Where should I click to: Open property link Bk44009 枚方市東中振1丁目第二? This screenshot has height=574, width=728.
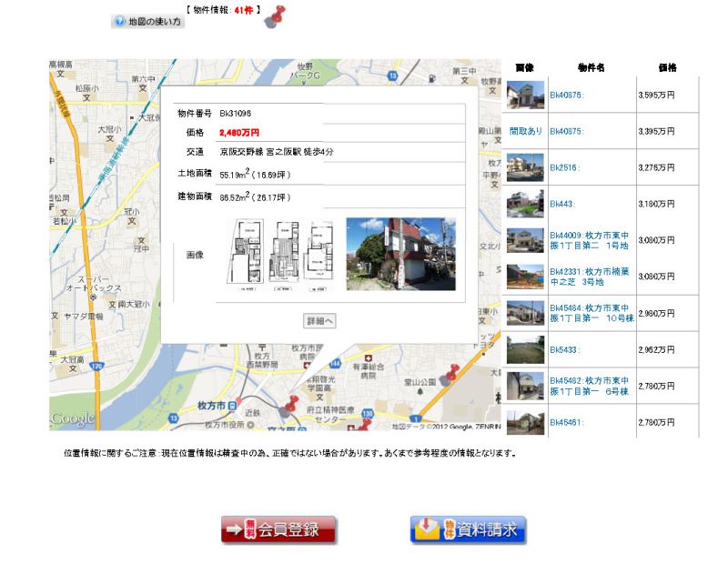tap(589, 240)
